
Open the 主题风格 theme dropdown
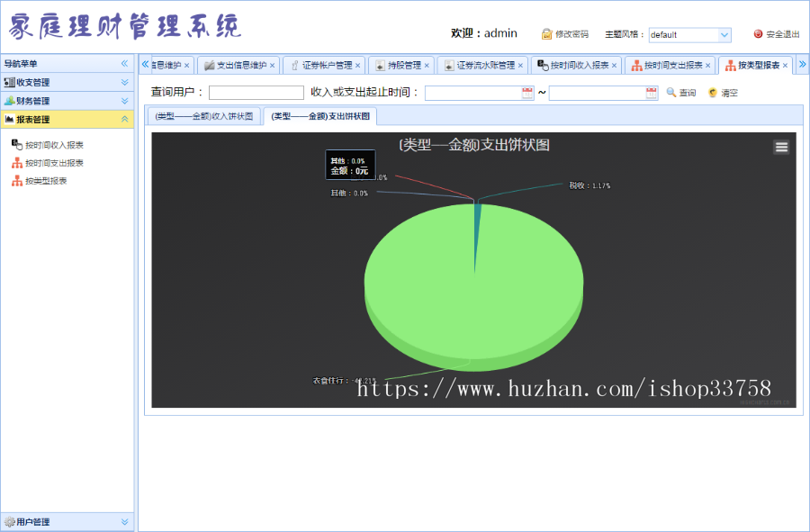(689, 35)
